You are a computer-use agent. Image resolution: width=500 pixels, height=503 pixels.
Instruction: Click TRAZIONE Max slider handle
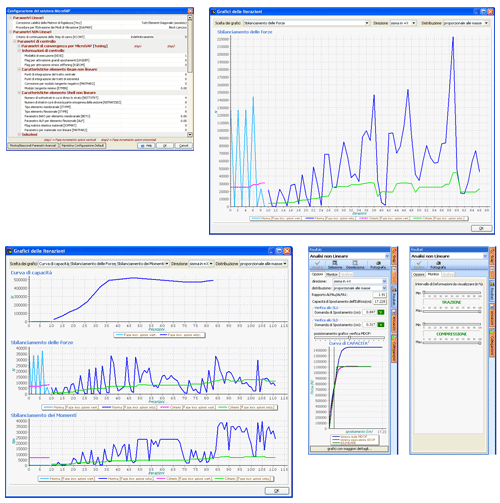click(480, 311)
